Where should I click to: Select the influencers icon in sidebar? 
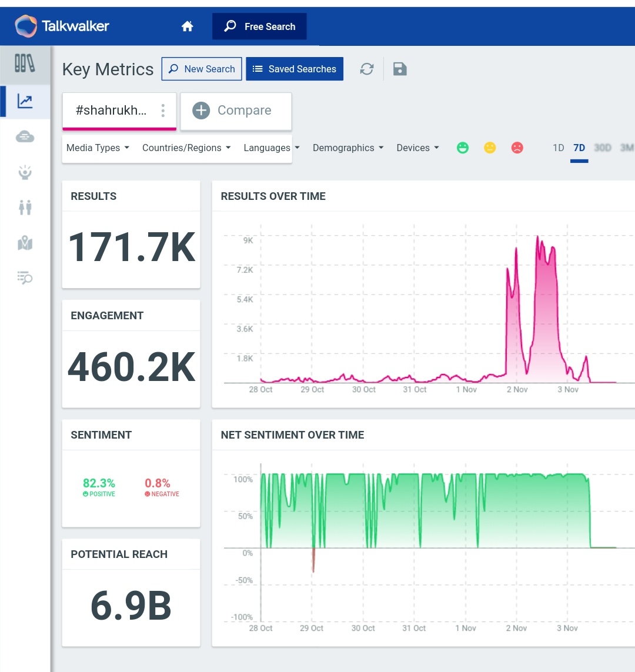pyautogui.click(x=24, y=172)
